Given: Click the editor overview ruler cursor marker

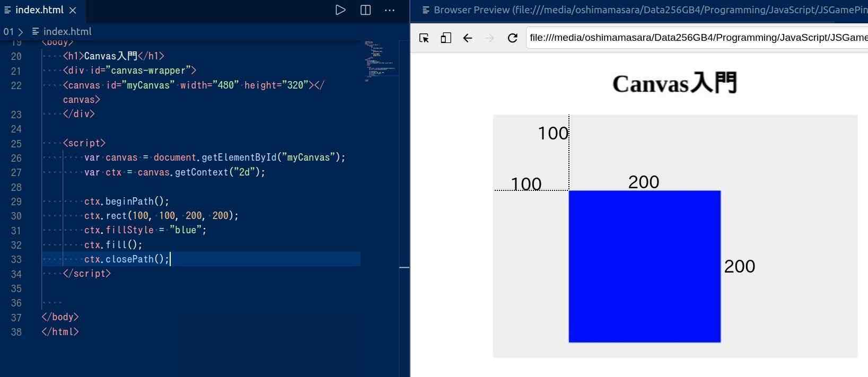Looking at the screenshot, I should [x=404, y=267].
